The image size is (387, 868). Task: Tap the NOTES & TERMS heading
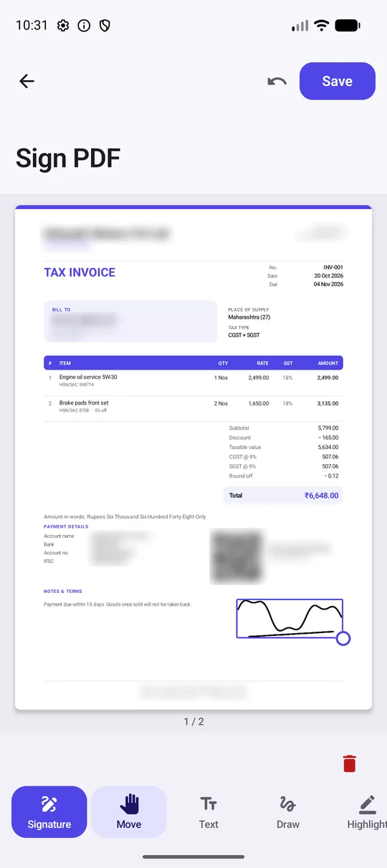63,592
